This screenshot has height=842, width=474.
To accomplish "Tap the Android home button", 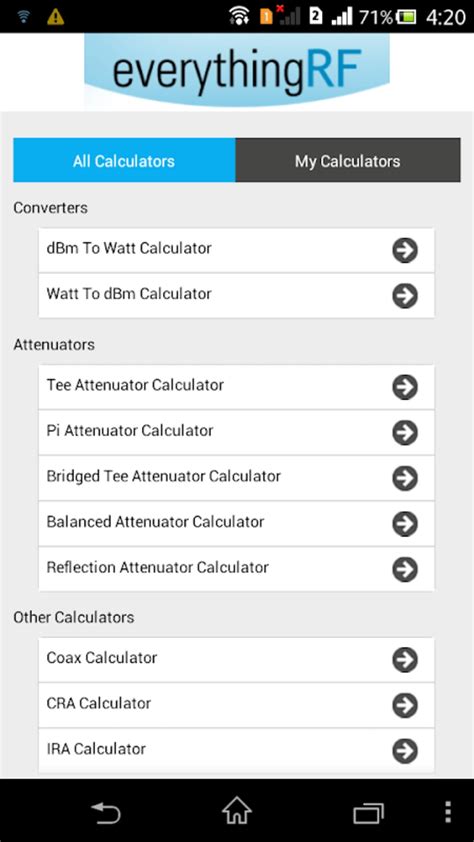I will coord(237,811).
